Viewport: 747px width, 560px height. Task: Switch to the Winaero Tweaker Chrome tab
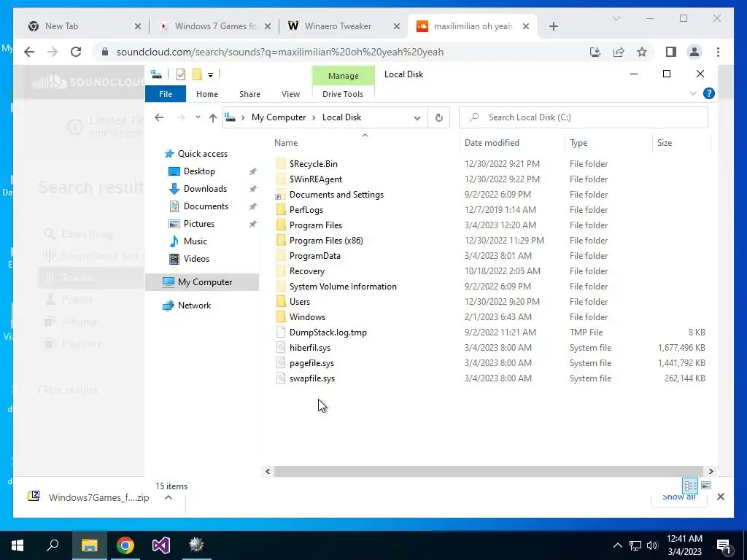[343, 26]
